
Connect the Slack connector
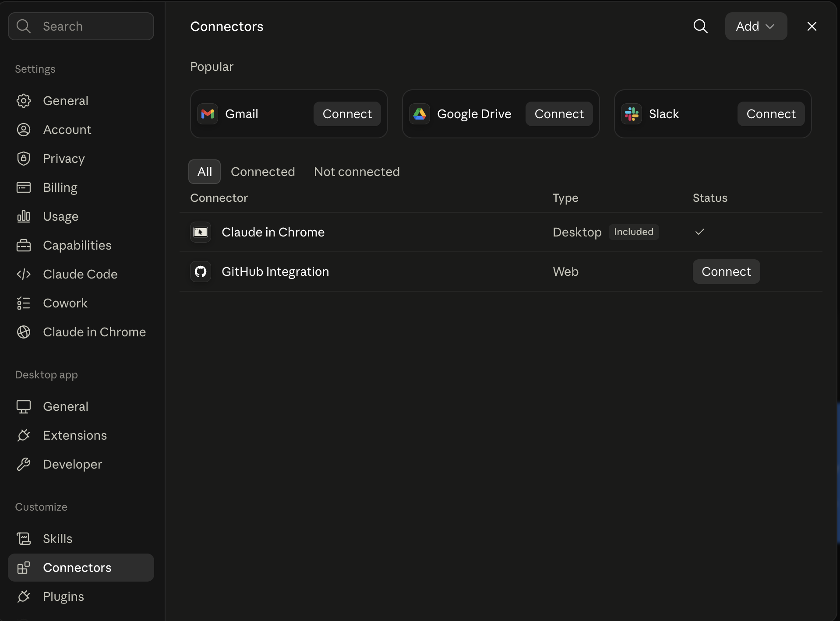pos(771,114)
